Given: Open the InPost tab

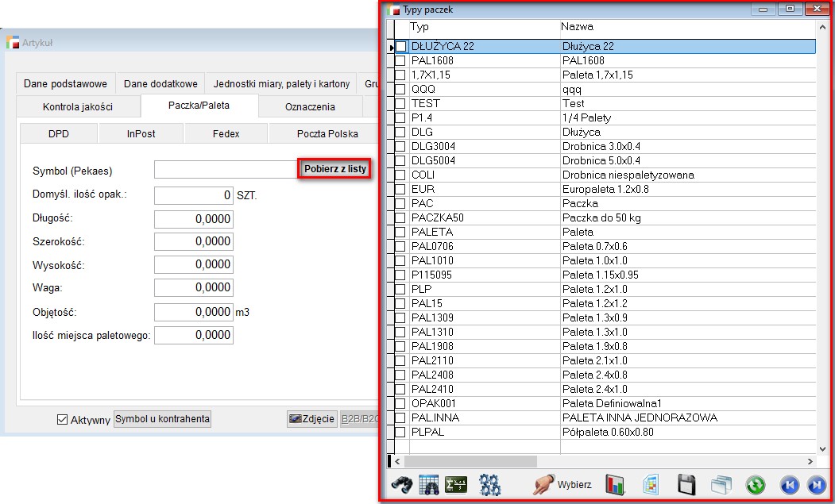Looking at the screenshot, I should 141,134.
